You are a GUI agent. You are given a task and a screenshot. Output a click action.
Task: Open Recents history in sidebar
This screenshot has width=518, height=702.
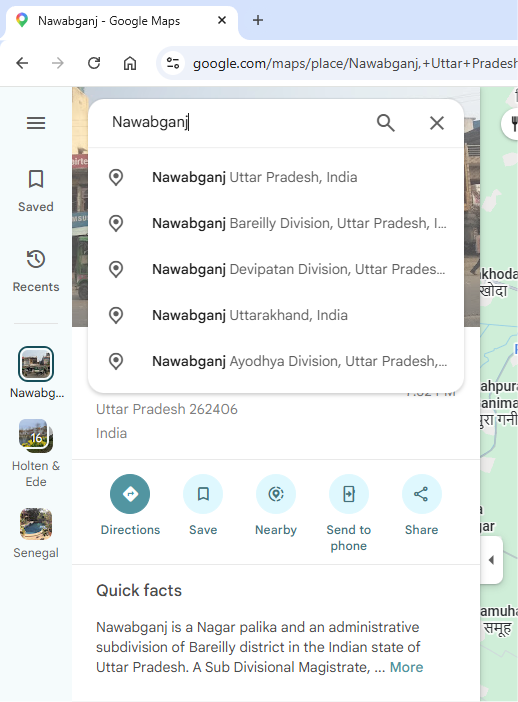click(36, 271)
